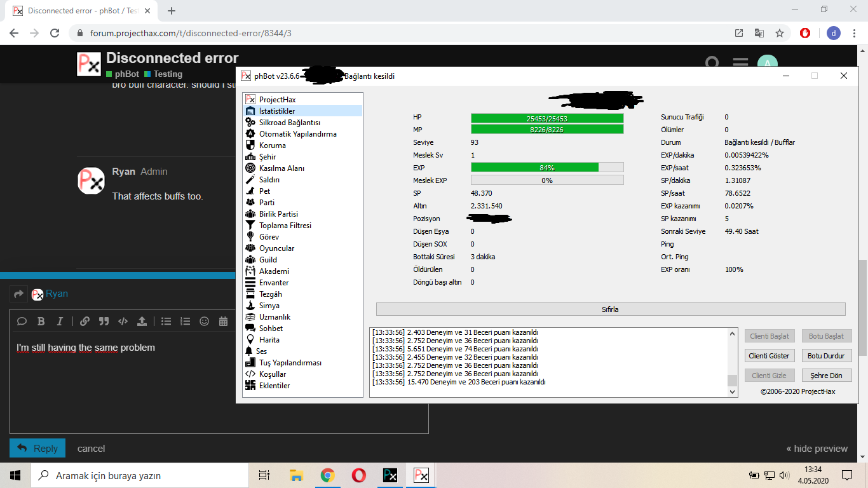868x488 pixels.
Task: Click the hide preview link
Action: pyautogui.click(x=817, y=449)
